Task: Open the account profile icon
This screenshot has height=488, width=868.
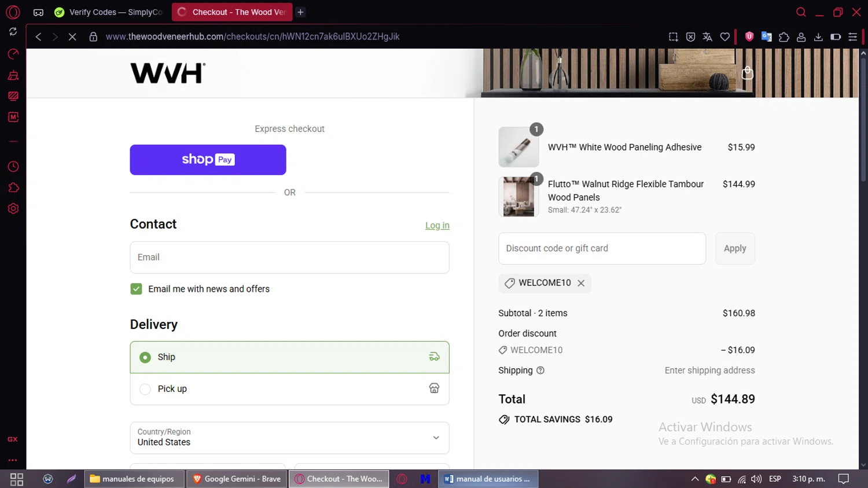Action: point(801,36)
